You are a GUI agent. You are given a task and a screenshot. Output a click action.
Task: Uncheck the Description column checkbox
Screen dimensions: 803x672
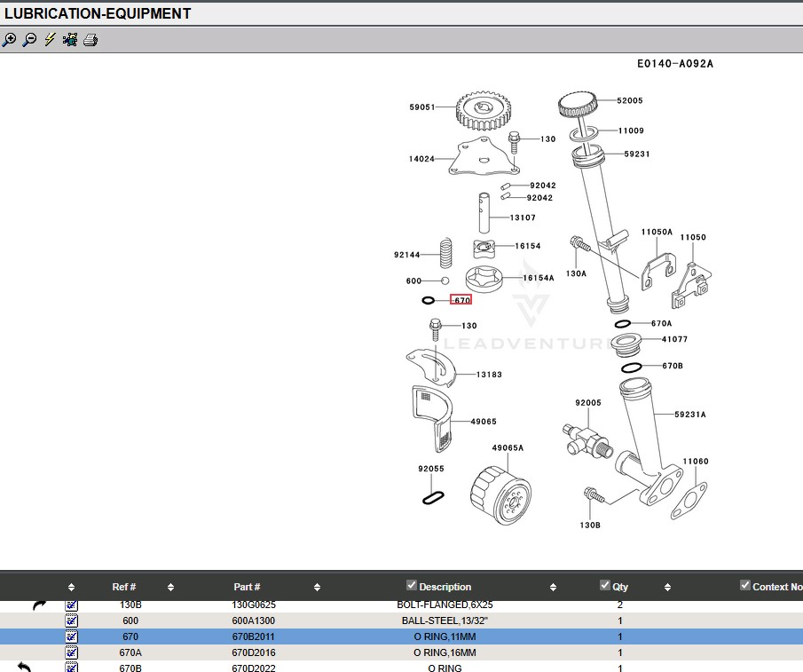pyautogui.click(x=412, y=585)
